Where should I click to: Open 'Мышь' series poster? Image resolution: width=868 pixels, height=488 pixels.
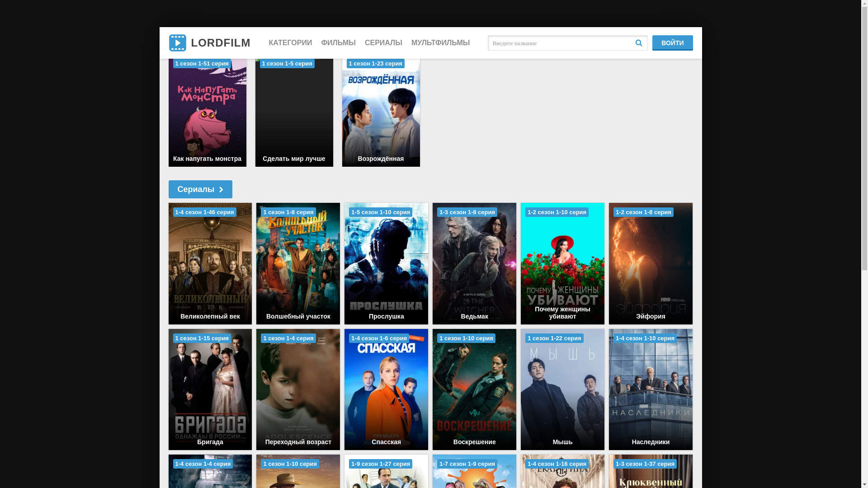point(562,389)
